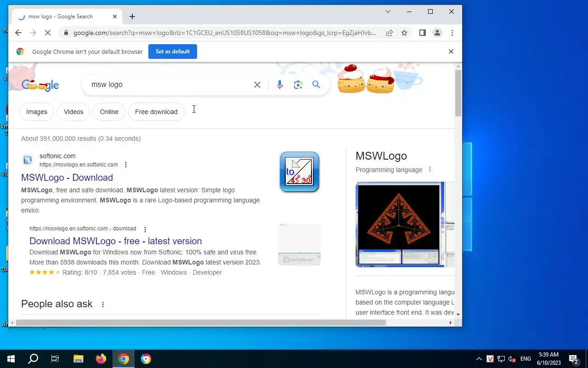Select the Free download filter chip

[156, 112]
